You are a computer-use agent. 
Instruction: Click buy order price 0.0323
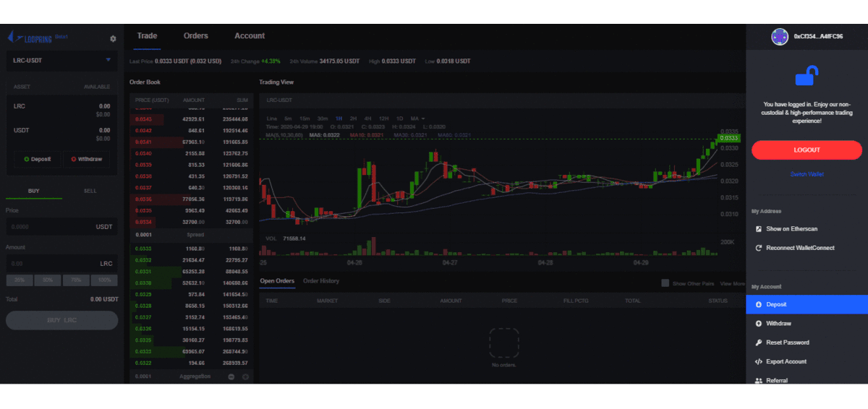pos(144,351)
